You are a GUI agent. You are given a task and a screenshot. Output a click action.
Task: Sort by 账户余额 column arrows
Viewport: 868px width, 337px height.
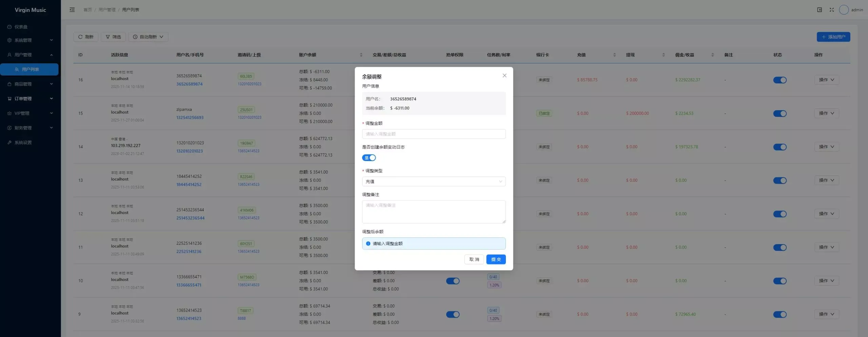(x=361, y=55)
